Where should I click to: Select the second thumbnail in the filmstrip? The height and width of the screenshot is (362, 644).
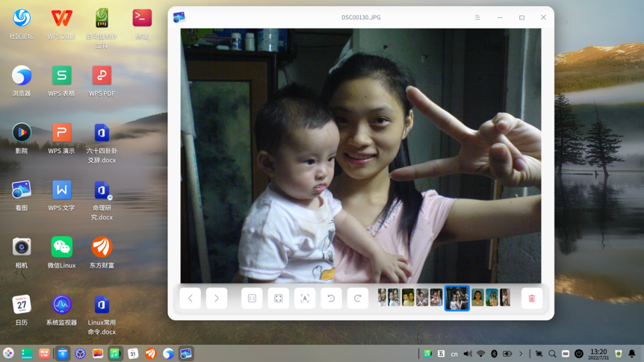394,298
